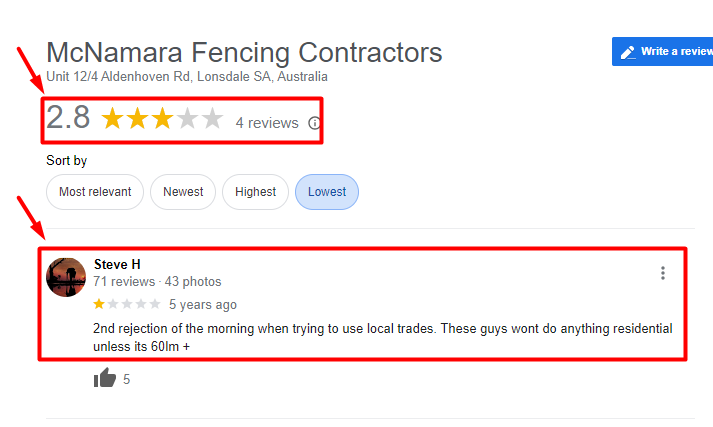
Task: Select the one-star rating in Steve H's review
Action: pos(99,304)
